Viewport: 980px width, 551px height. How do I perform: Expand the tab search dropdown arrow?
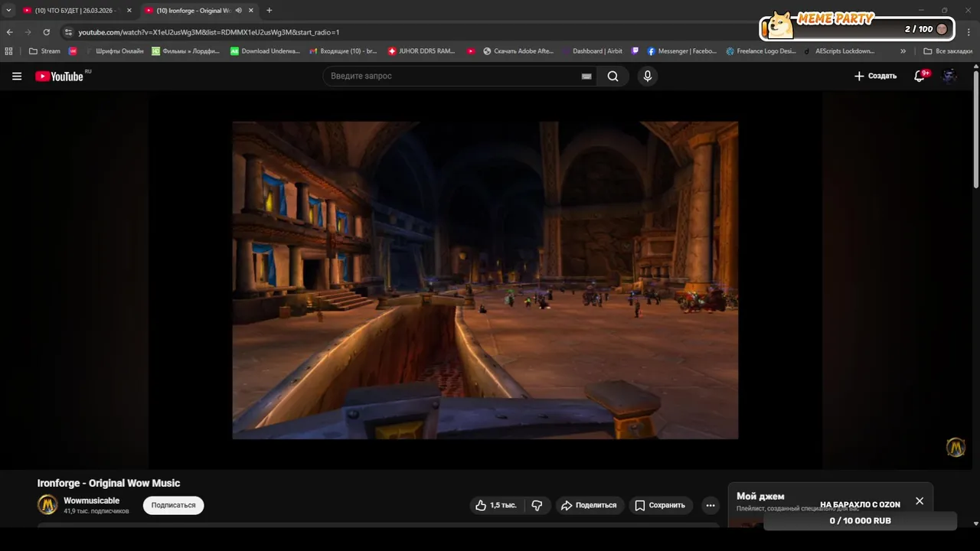[x=8, y=11]
